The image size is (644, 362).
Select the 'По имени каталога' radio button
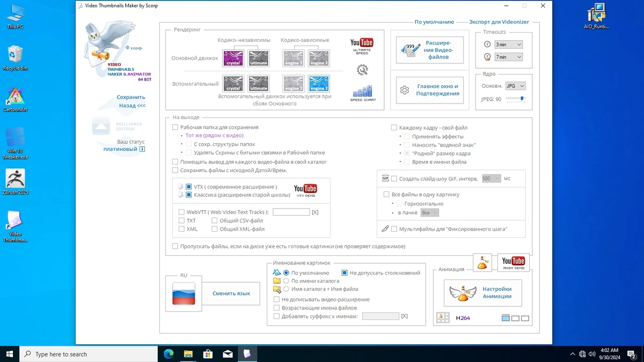[286, 281]
